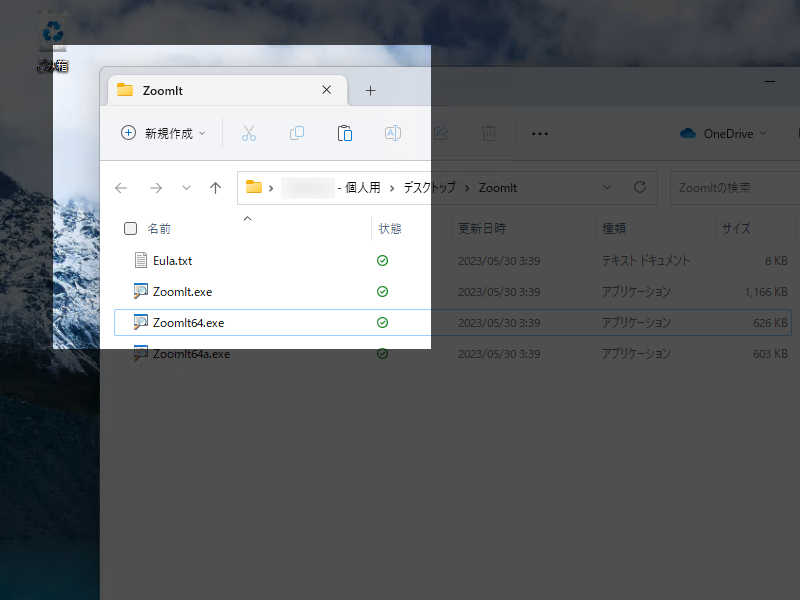Select the Cut icon on the toolbar
The height and width of the screenshot is (600, 800).
click(x=248, y=132)
